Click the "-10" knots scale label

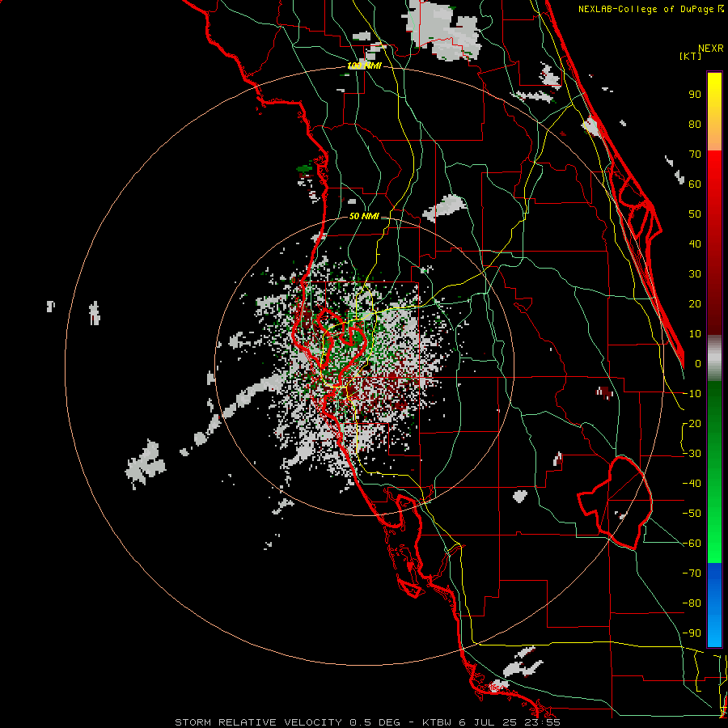coord(692,394)
